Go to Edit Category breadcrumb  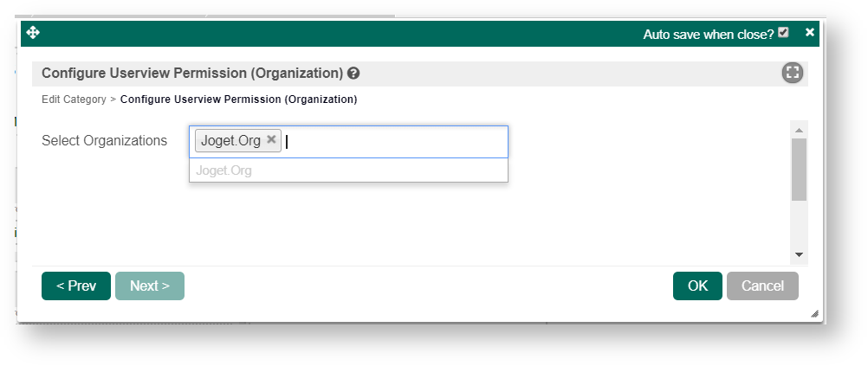74,100
